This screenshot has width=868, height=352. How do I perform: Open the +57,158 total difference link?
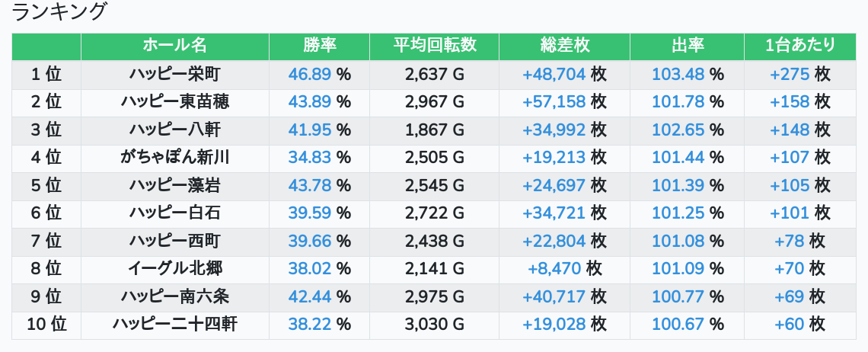tap(554, 101)
